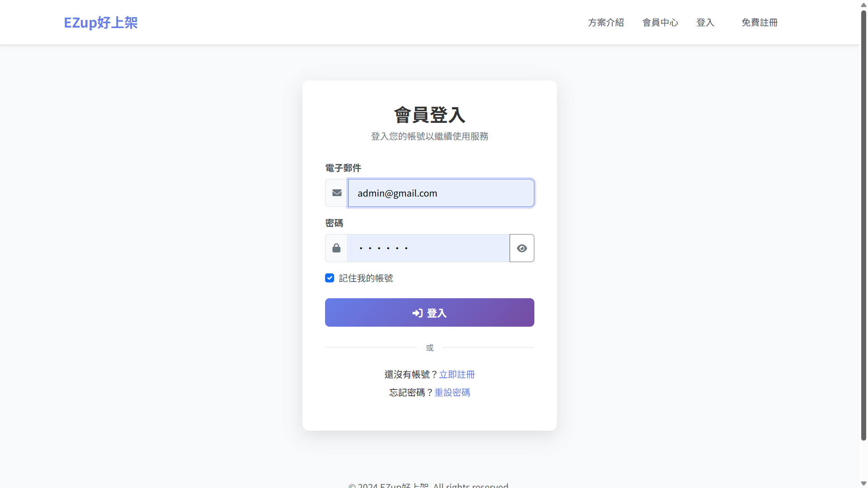Click the 電子郵件 field label

coord(343,168)
